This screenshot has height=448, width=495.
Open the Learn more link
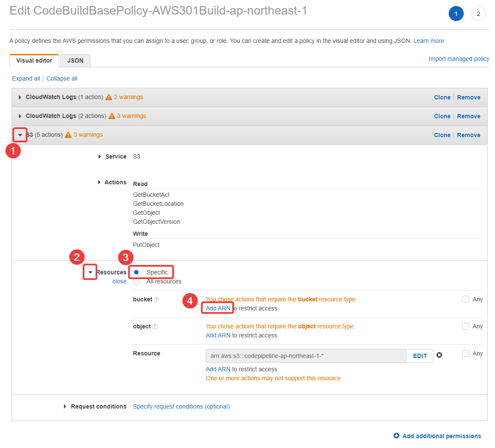pyautogui.click(x=429, y=41)
